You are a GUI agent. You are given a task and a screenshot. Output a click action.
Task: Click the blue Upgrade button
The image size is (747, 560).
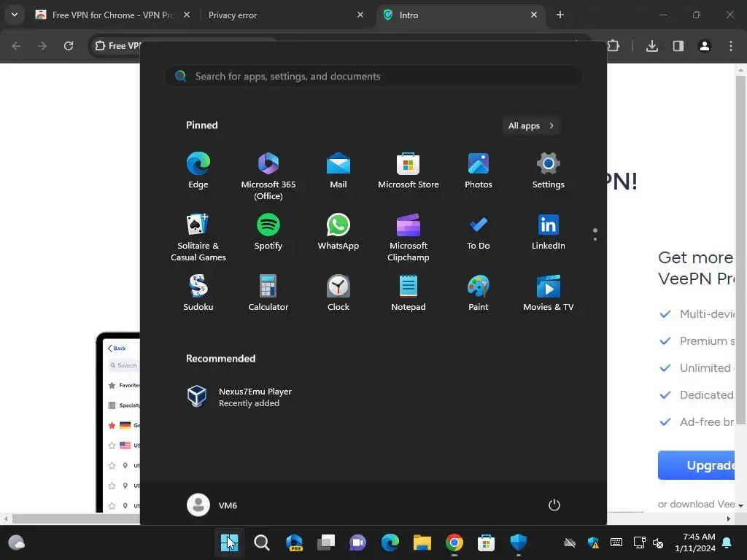coord(696,465)
